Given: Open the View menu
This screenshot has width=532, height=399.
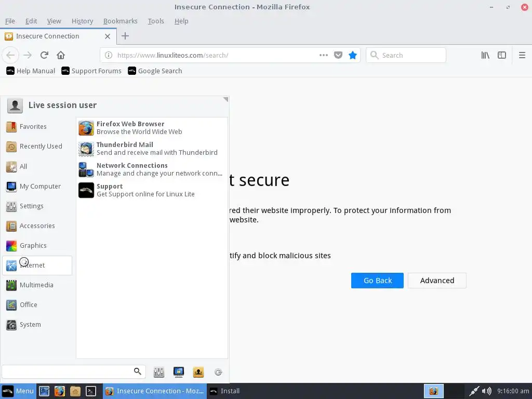Looking at the screenshot, I should click(x=54, y=21).
